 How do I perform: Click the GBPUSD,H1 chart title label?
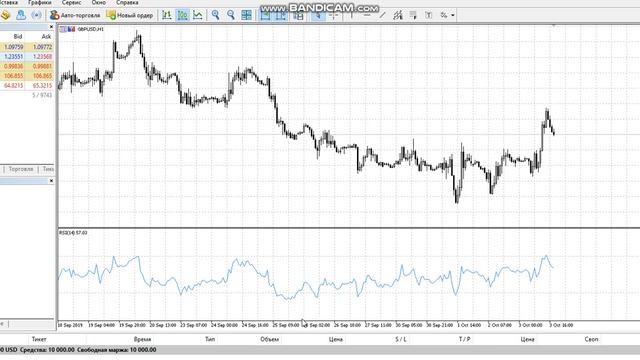point(91,29)
